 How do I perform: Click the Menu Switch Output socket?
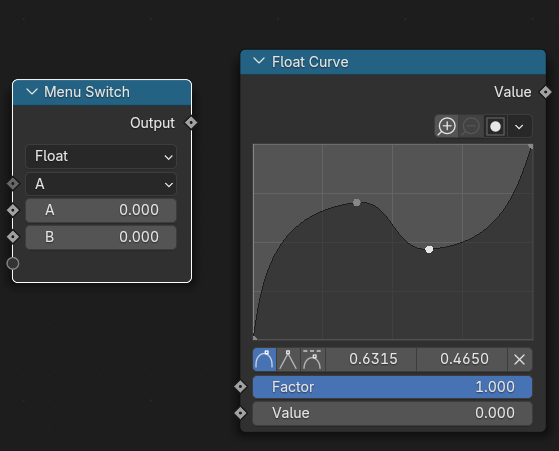(x=191, y=123)
